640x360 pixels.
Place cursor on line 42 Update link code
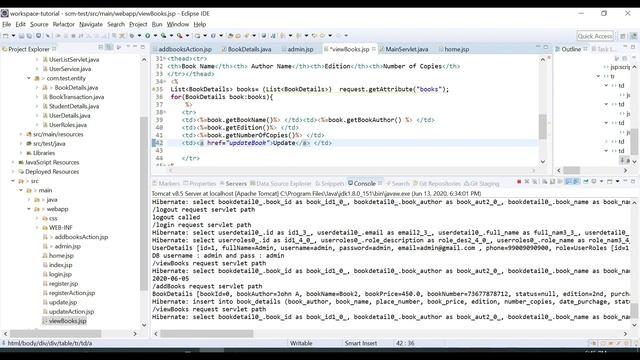tap(257, 143)
